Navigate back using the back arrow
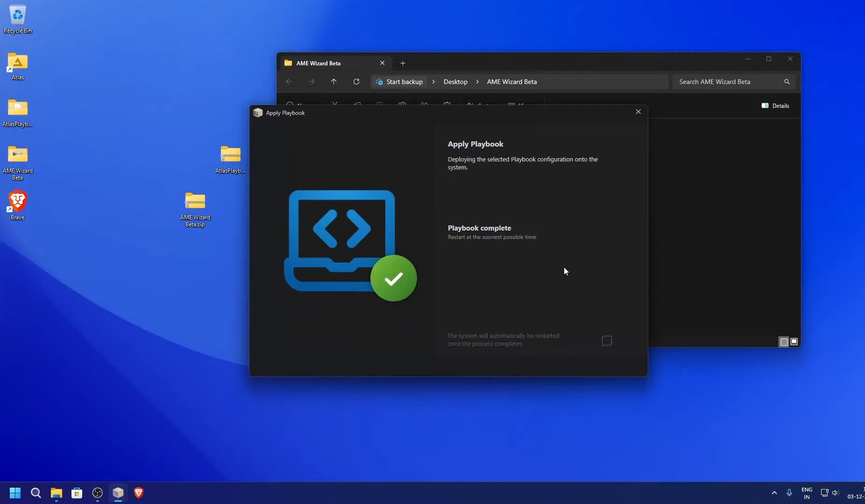Image resolution: width=865 pixels, height=504 pixels. (289, 82)
